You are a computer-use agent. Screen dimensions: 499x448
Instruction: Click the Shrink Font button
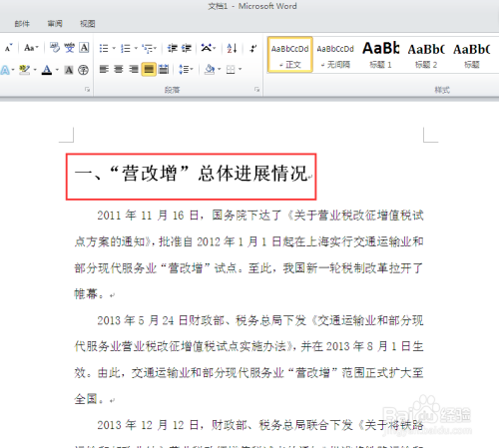(x=8, y=48)
